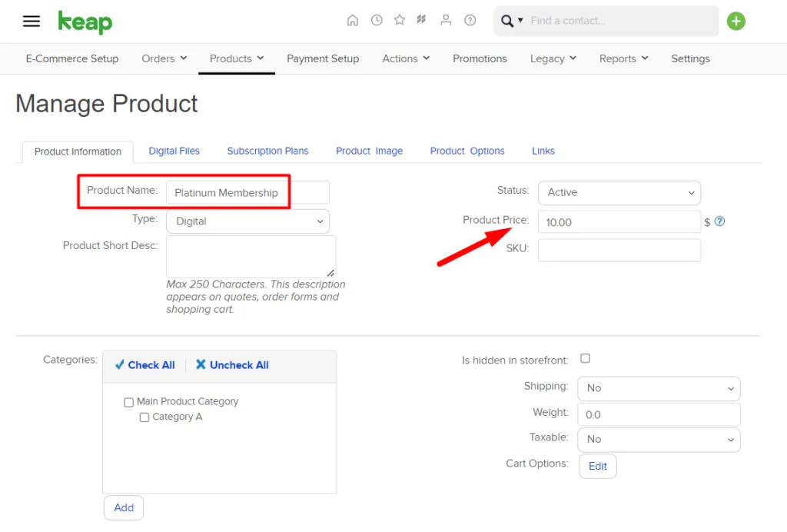Select the Product Information tab
This screenshot has height=532, width=787.
(x=78, y=151)
